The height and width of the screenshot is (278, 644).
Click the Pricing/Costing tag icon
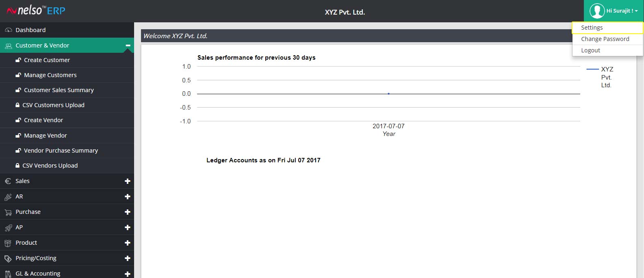click(8, 259)
